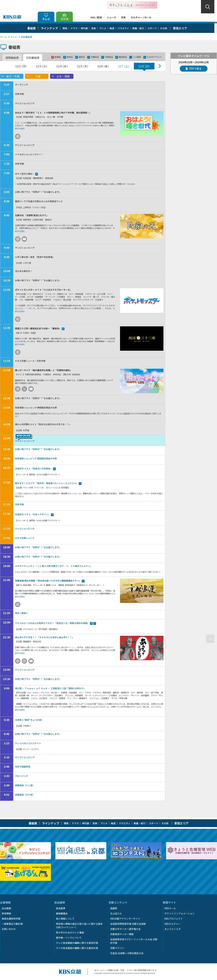217x980 pixels.
Task: Open SNS / 配信 in the top menu
Action: 96,18
